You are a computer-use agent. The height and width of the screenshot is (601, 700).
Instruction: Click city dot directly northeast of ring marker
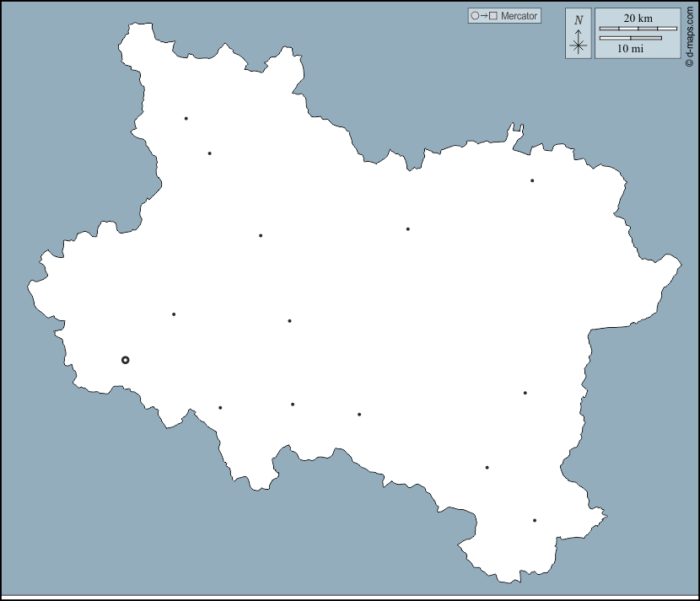click(174, 314)
